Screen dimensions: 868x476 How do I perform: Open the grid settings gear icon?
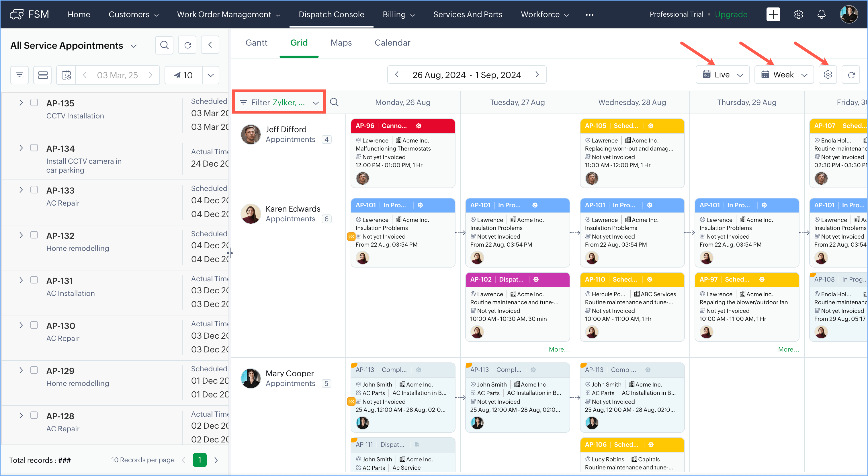tap(828, 75)
